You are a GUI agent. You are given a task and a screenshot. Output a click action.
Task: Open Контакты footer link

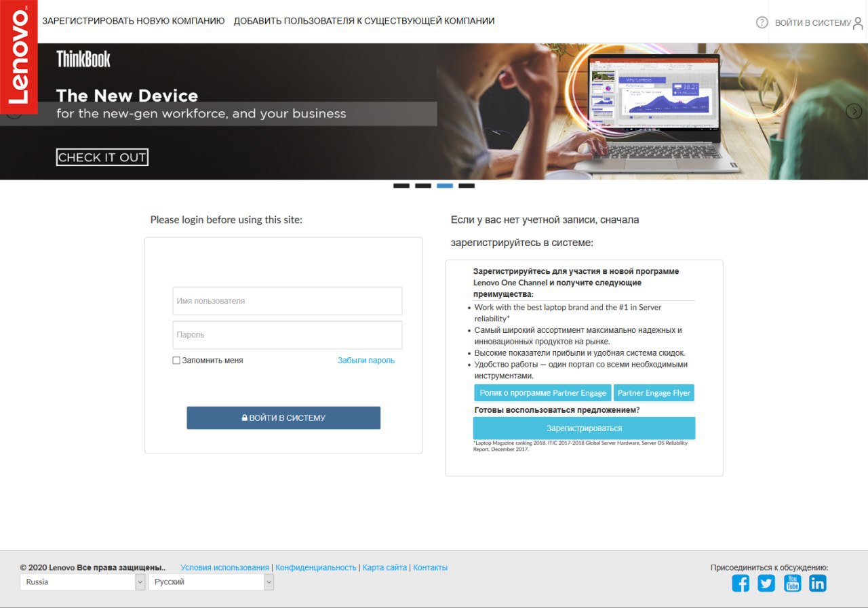pyautogui.click(x=431, y=567)
